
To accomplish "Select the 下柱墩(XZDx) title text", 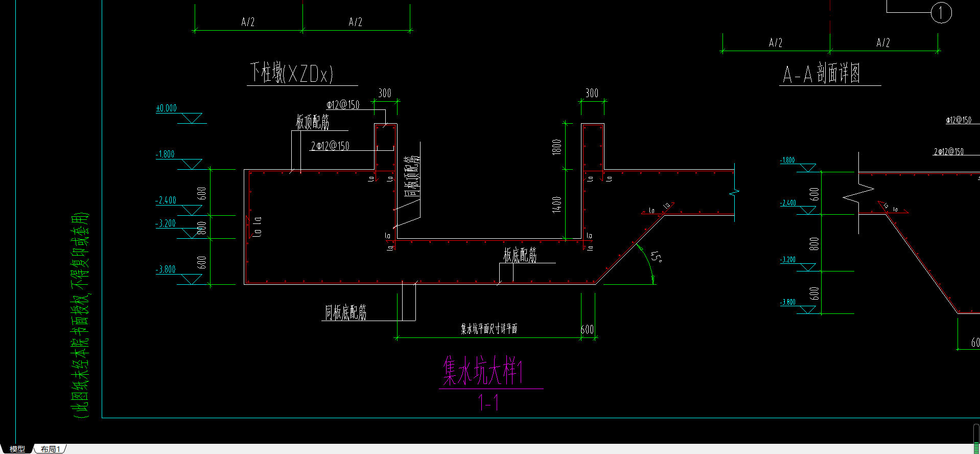I will click(x=291, y=73).
